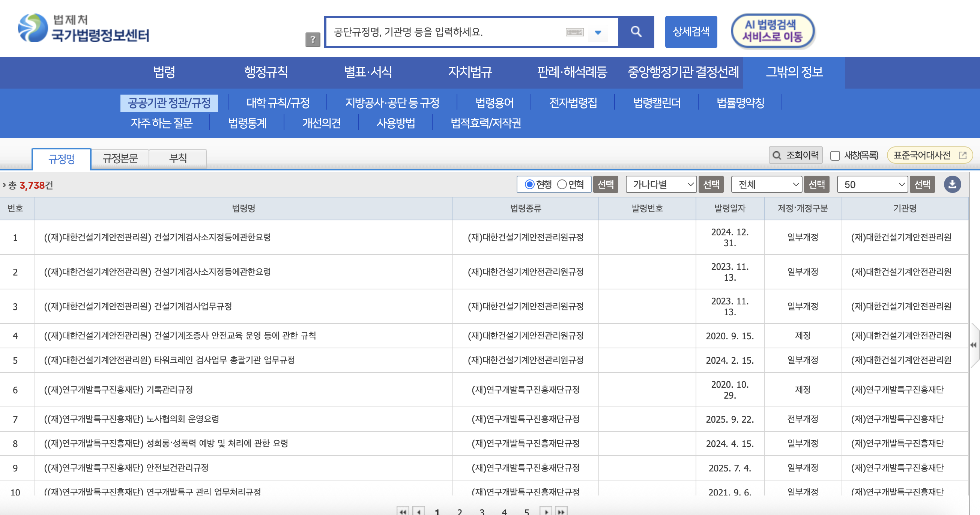Jump to last page with double-right arrow

[x=561, y=511]
